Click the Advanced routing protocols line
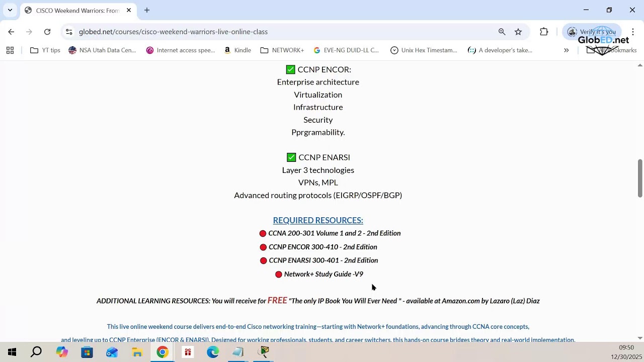 pos(318,195)
